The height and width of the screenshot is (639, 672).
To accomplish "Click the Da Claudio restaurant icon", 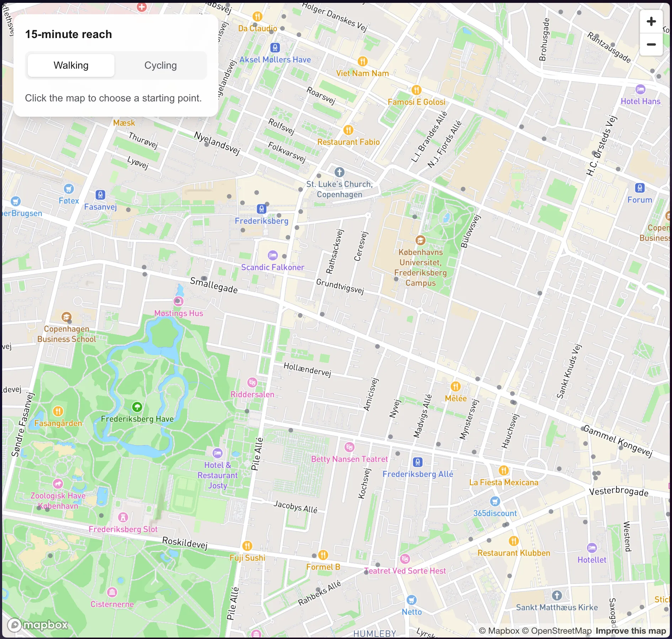I will click(x=257, y=16).
